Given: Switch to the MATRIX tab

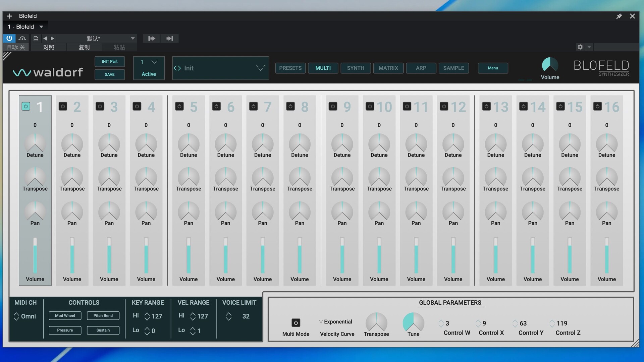Looking at the screenshot, I should tap(388, 68).
